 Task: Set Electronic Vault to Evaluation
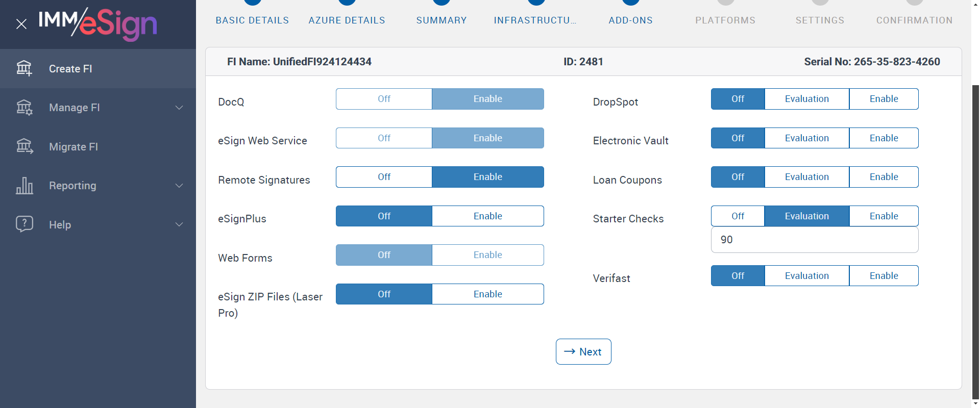(807, 138)
